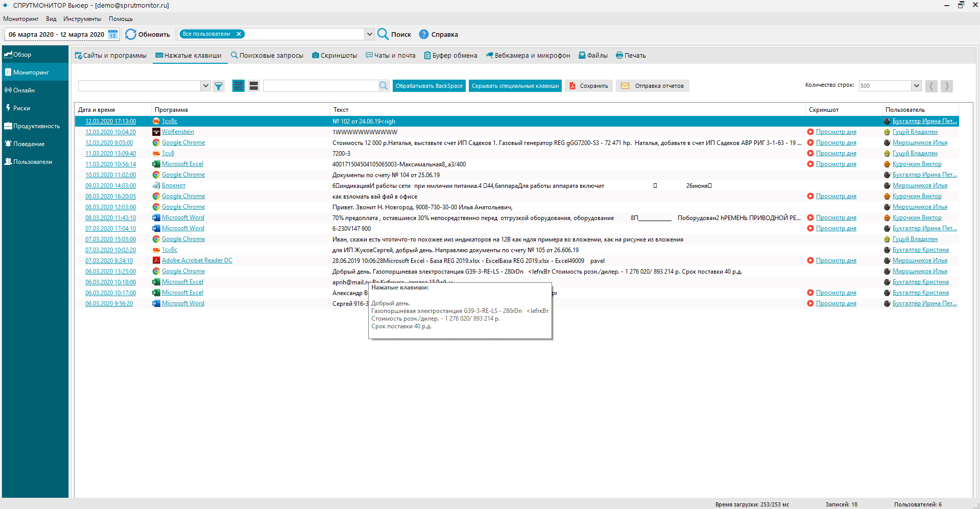Switch to Скриншоты tab

(x=334, y=55)
